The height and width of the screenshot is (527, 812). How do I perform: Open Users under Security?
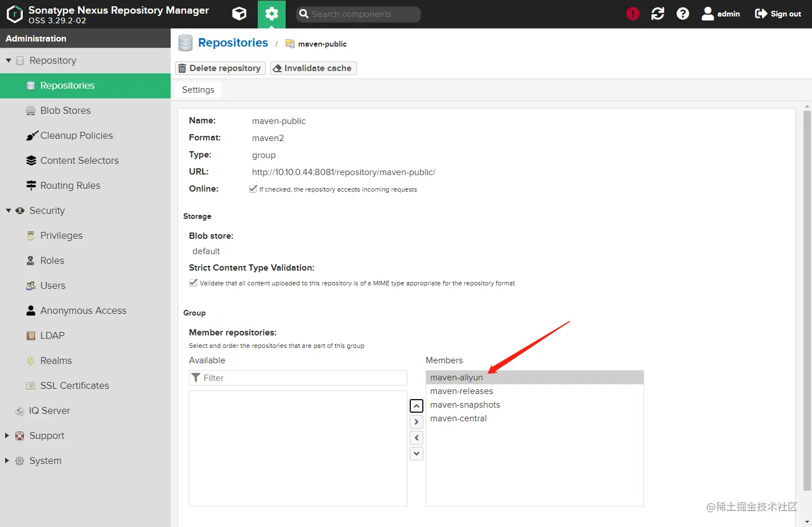85,285
